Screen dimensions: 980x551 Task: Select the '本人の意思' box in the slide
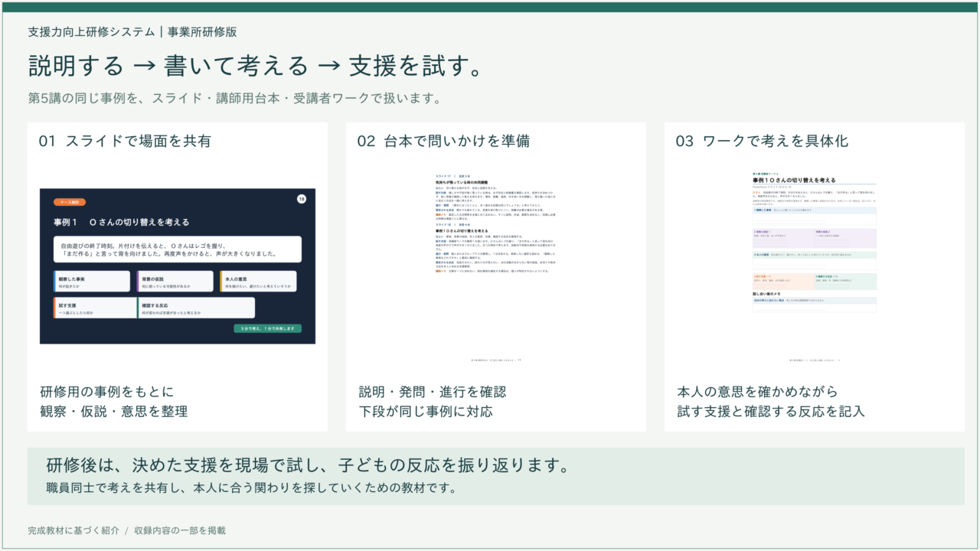258,282
